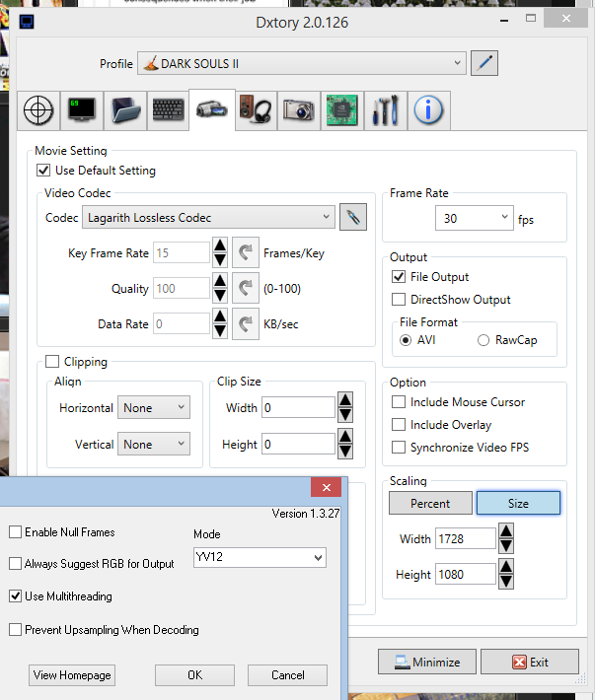Click View Homepage button

click(72, 675)
